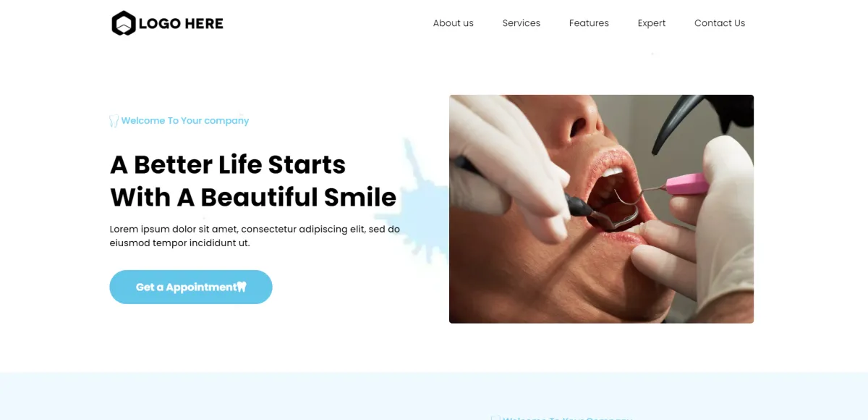Click the tooth icon inside the appointment button
The image size is (868, 420).
tap(242, 287)
